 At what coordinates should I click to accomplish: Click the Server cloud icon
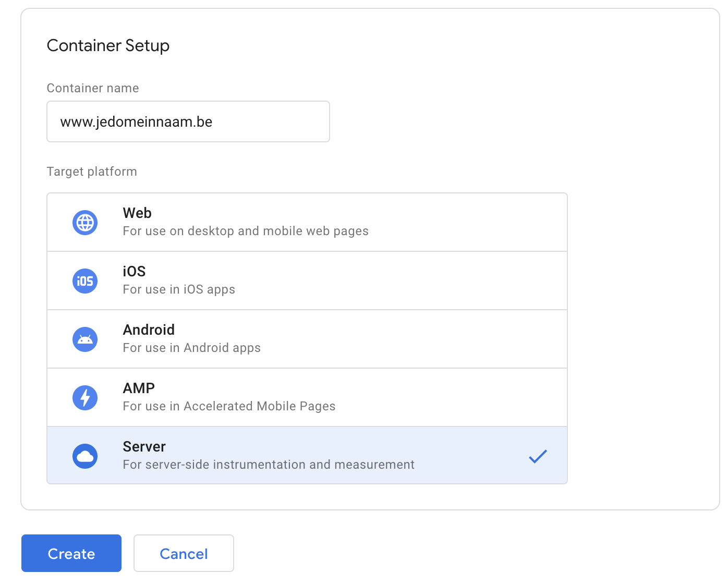pyautogui.click(x=85, y=456)
